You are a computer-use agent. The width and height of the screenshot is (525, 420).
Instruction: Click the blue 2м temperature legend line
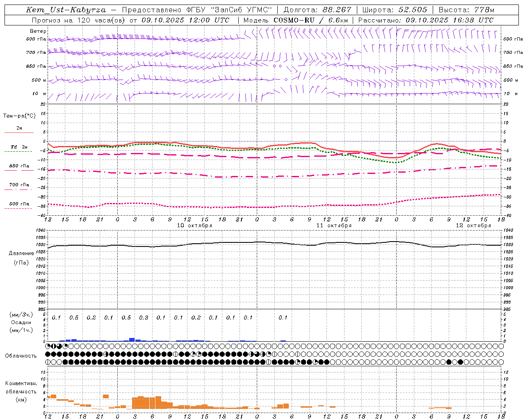point(19,132)
